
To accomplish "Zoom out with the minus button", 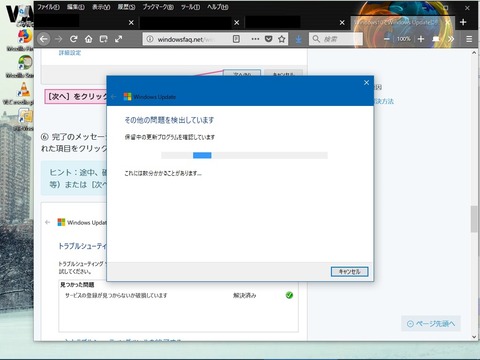I will (x=387, y=39).
